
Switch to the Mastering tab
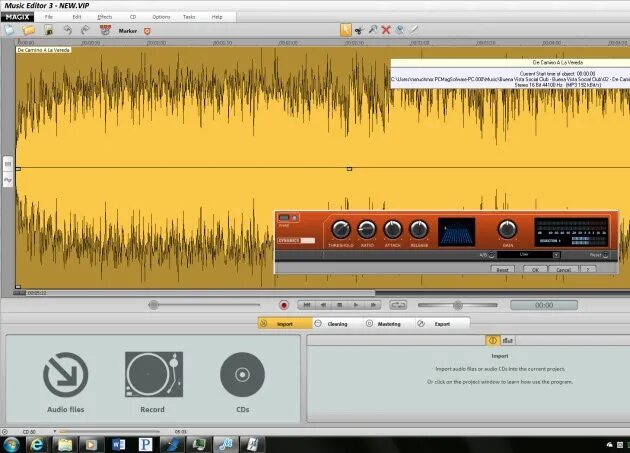(x=389, y=324)
